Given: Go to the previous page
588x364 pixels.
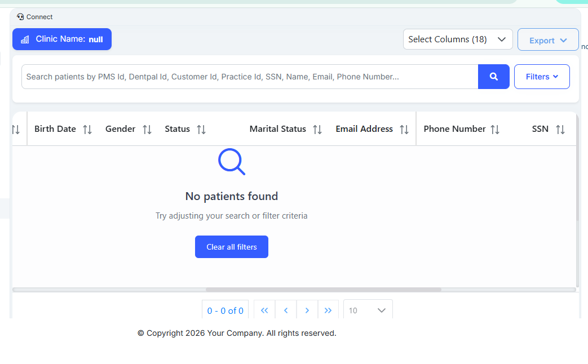Looking at the screenshot, I should tap(286, 310).
